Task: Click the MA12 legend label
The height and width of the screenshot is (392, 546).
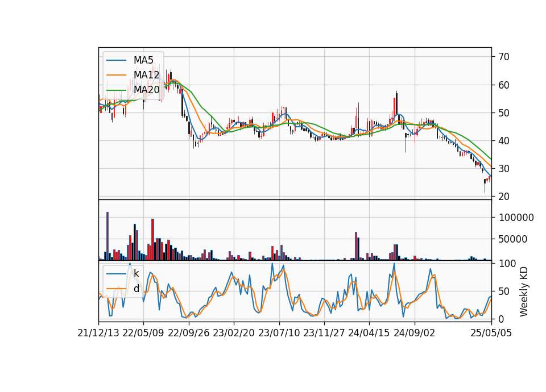Action: pyautogui.click(x=147, y=75)
